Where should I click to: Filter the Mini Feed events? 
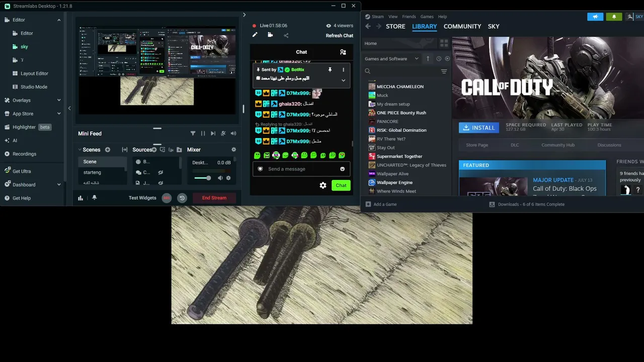tap(193, 133)
